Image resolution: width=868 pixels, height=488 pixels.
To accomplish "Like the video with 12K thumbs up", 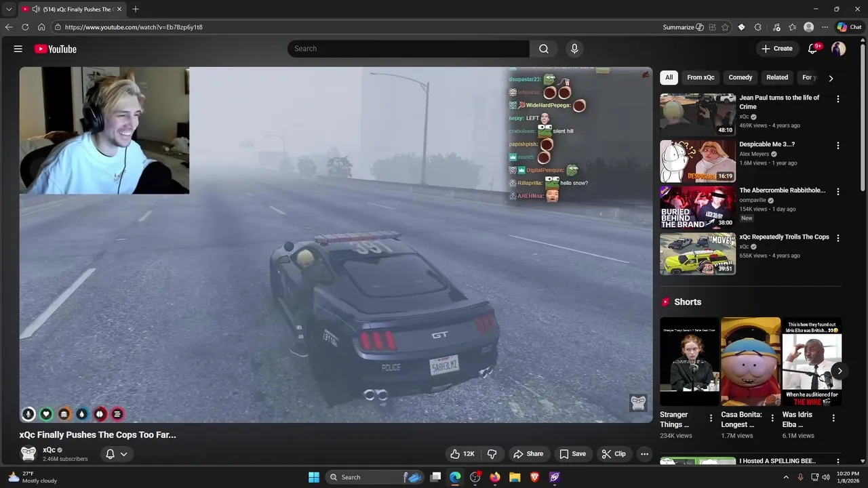I will pyautogui.click(x=462, y=454).
